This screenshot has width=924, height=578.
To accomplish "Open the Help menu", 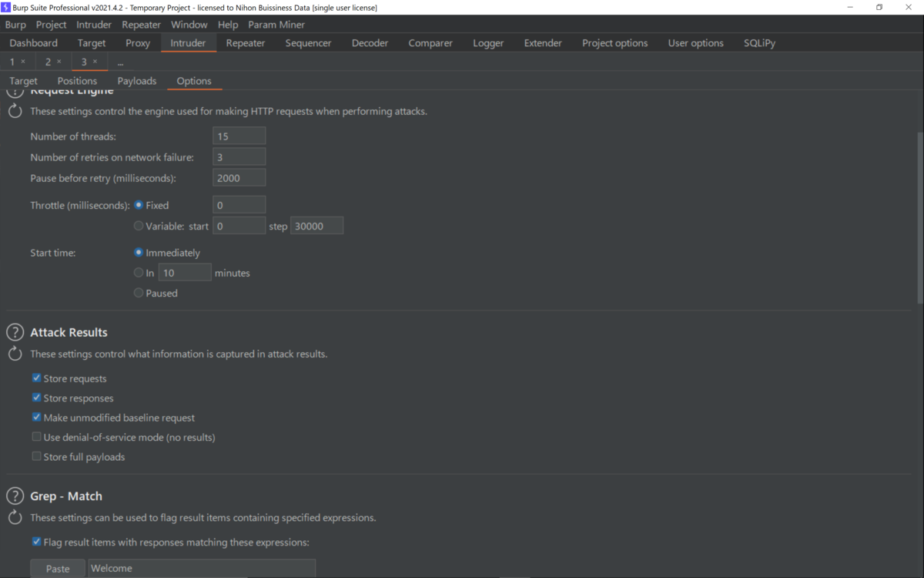I will [228, 25].
